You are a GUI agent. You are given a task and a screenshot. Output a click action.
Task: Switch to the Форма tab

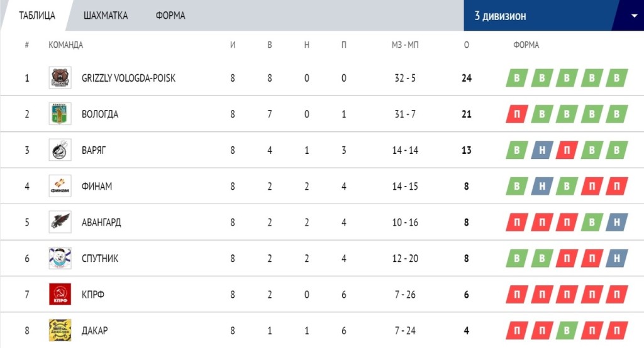pos(170,16)
